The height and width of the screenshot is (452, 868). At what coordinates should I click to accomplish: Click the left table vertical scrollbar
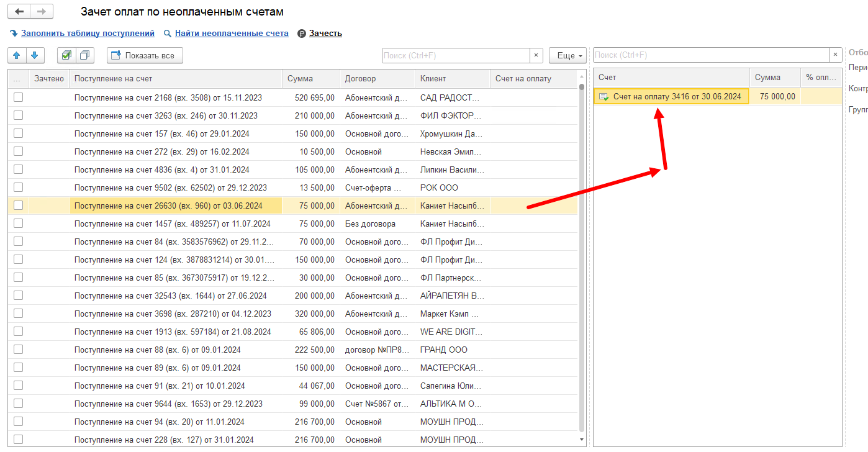[x=582, y=258]
